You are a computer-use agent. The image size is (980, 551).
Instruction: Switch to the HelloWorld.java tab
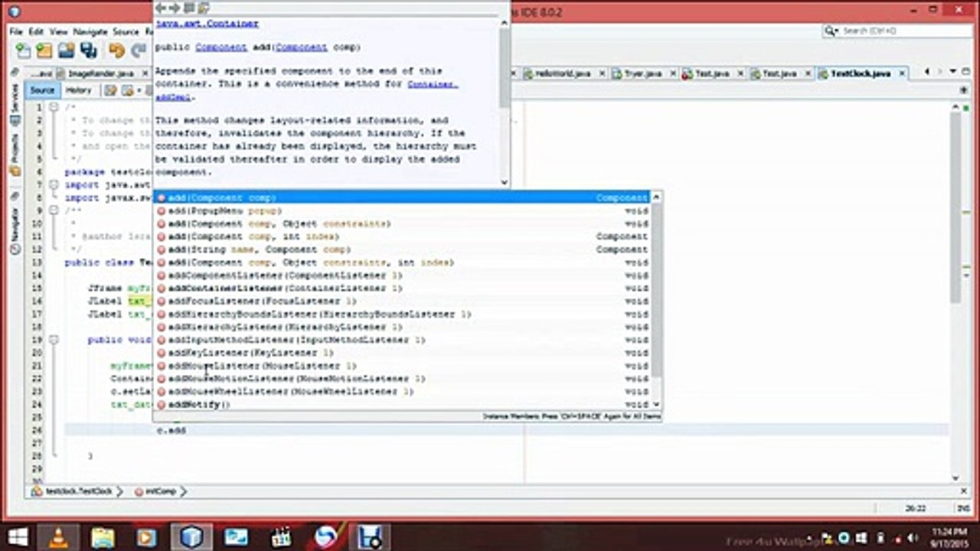pos(563,73)
